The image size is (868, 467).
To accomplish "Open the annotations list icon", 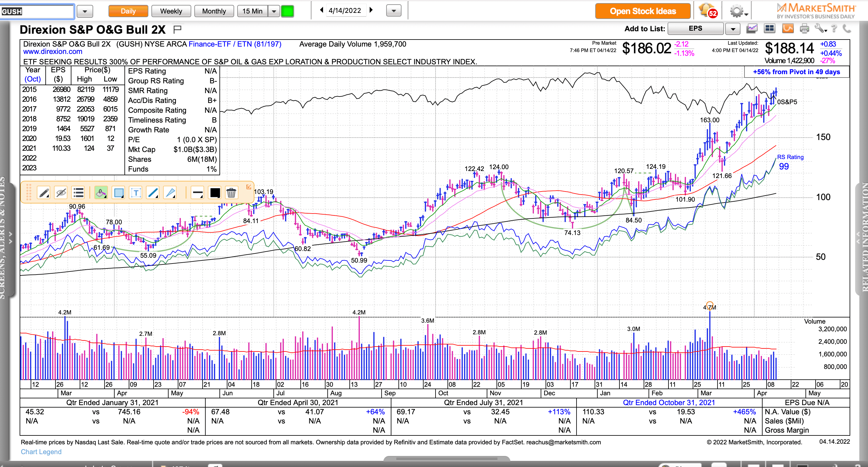I will (78, 193).
